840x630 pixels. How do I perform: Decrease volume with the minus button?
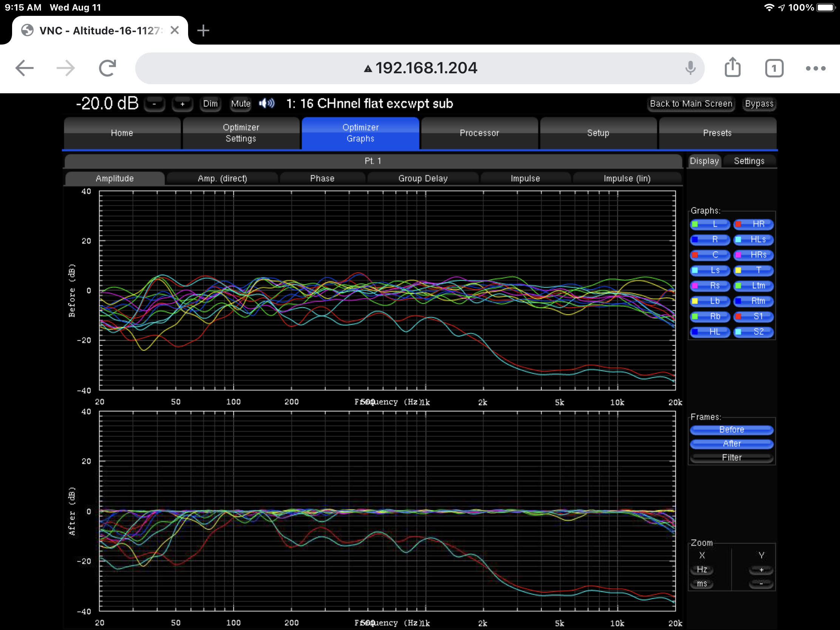point(154,103)
